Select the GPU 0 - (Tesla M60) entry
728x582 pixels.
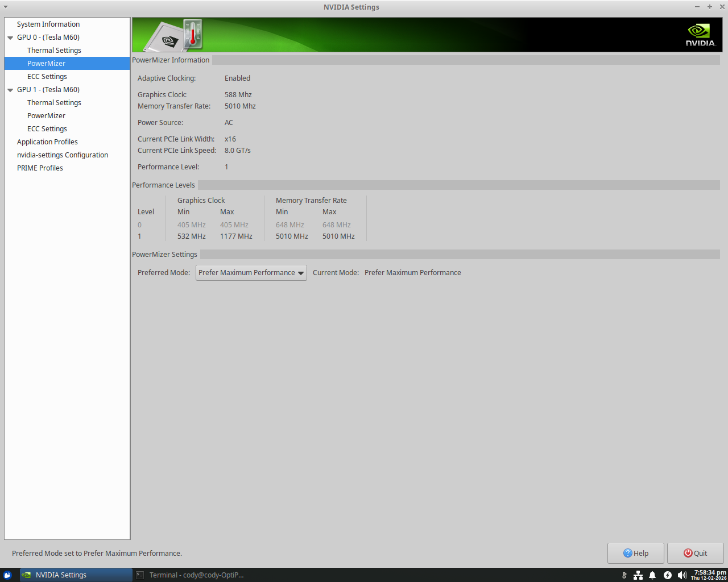[x=48, y=38]
